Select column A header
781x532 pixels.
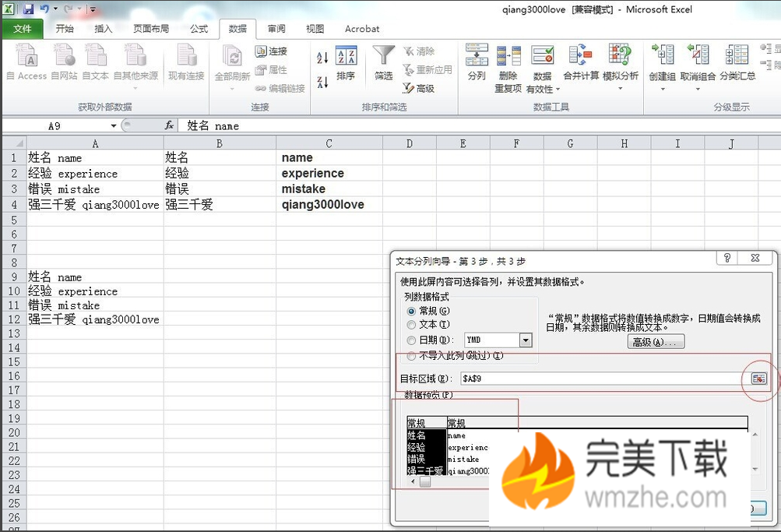pos(95,143)
